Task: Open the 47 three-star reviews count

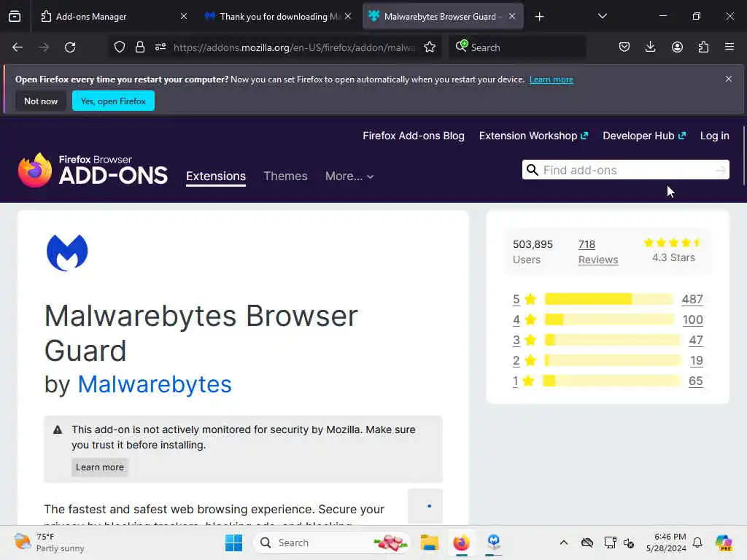Action: (x=695, y=340)
